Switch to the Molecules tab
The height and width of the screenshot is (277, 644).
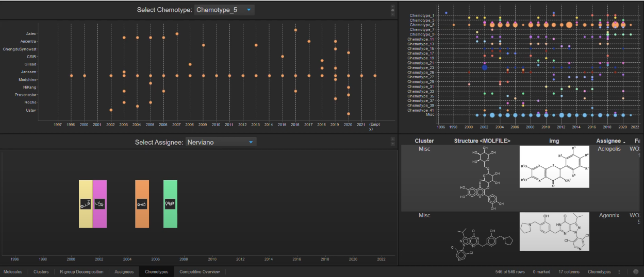pos(13,271)
